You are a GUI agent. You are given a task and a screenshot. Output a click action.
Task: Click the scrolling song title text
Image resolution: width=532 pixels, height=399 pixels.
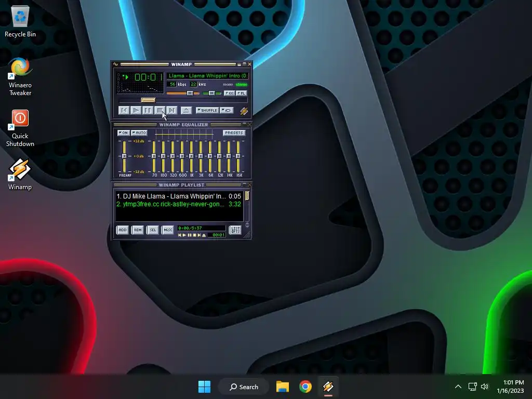pos(208,76)
